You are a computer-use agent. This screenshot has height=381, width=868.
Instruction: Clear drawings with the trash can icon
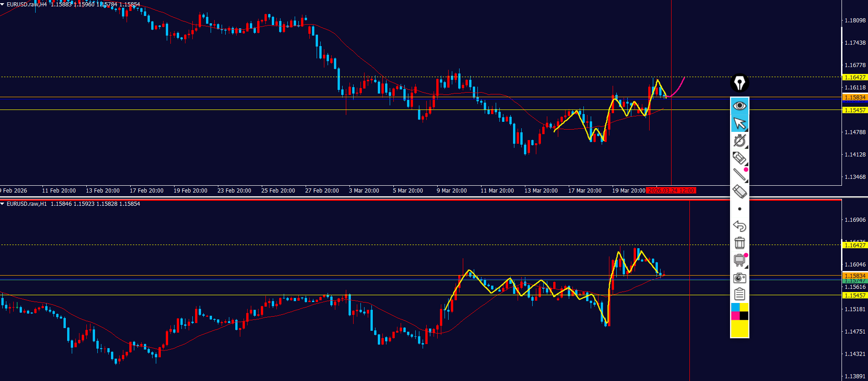[740, 243]
